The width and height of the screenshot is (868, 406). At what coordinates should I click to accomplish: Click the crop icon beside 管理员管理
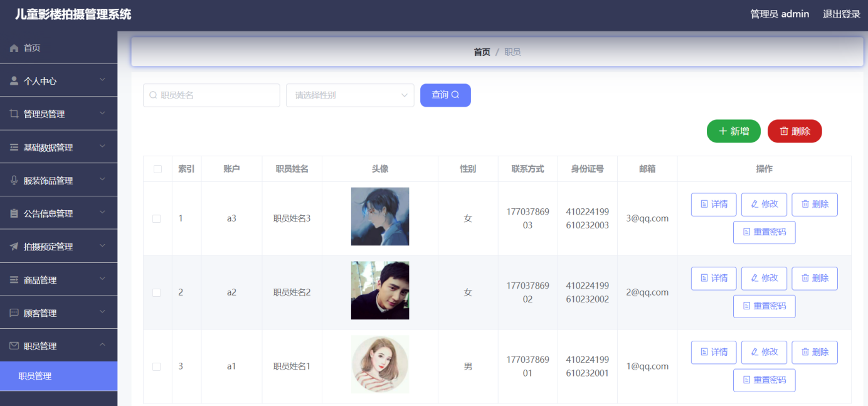[14, 114]
